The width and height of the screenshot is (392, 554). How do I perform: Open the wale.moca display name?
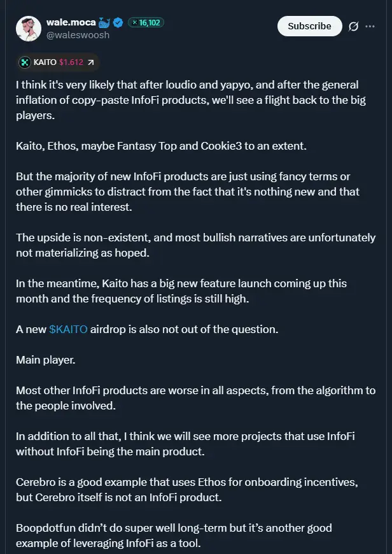[71, 22]
